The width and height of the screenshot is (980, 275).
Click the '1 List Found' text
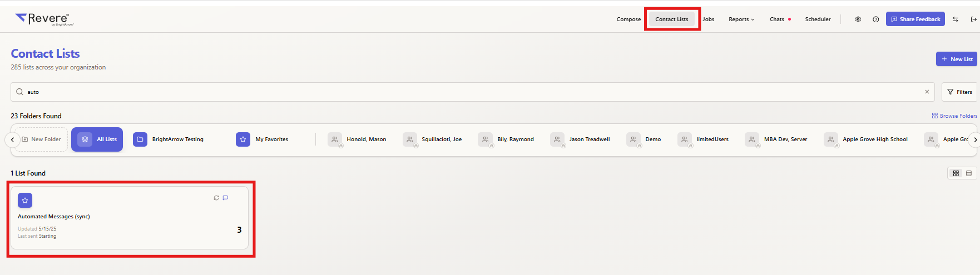(x=28, y=173)
